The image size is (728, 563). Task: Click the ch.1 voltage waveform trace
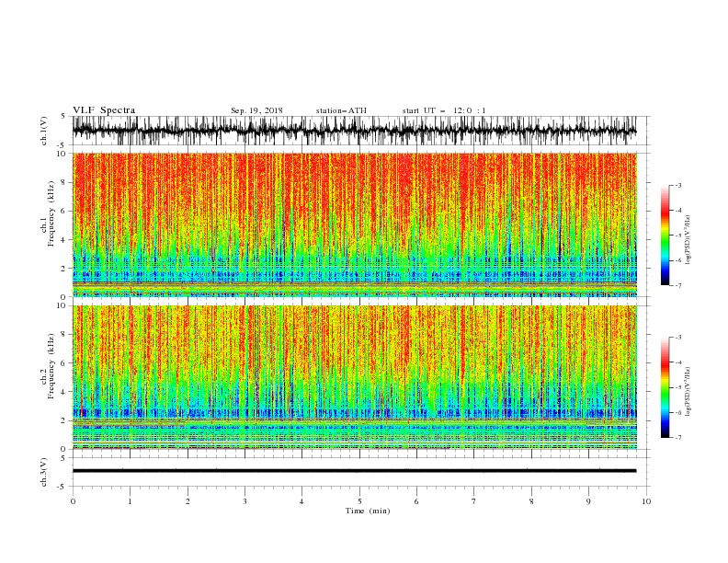354,131
